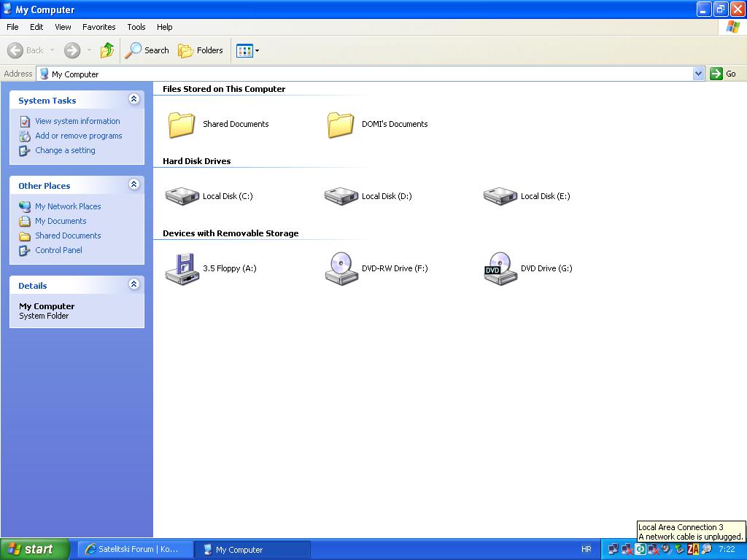The width and height of the screenshot is (747, 560).
Task: Open the Local Disk (C:) drive icon
Action: (x=182, y=196)
